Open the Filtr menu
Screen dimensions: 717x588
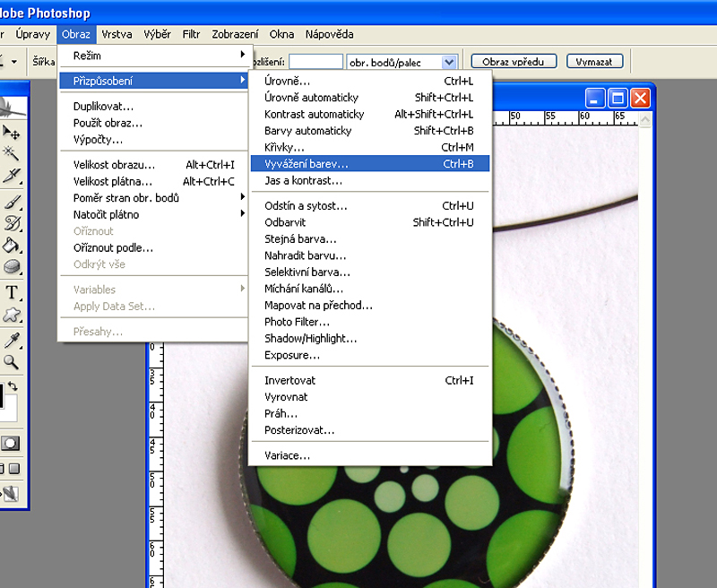point(191,35)
